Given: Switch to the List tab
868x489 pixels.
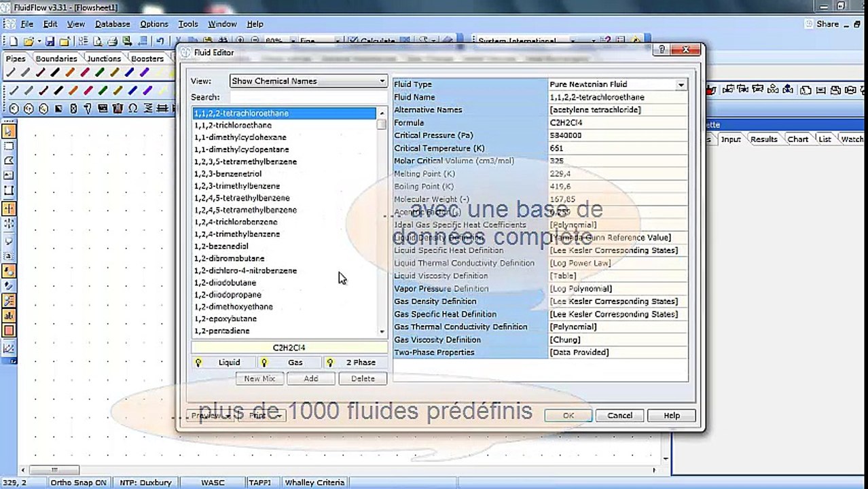Looking at the screenshot, I should 825,139.
